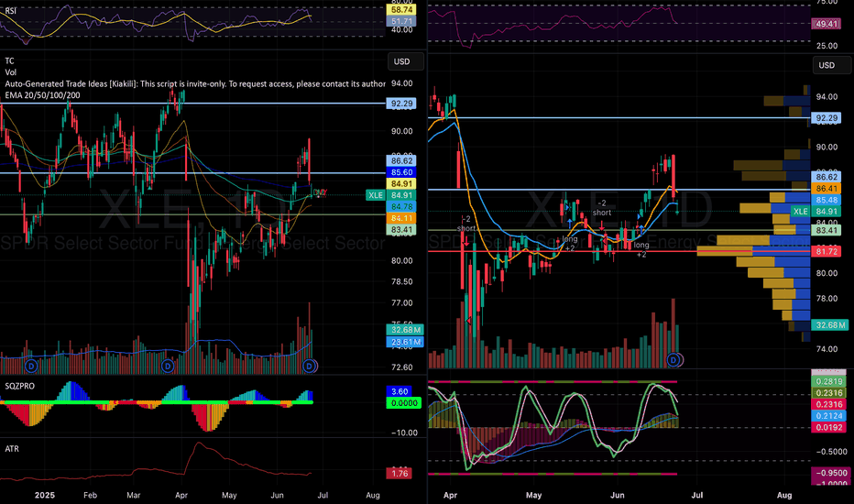Click the XLE symbol tag on left chart
Screen dimensions: 854x504
tap(376, 195)
